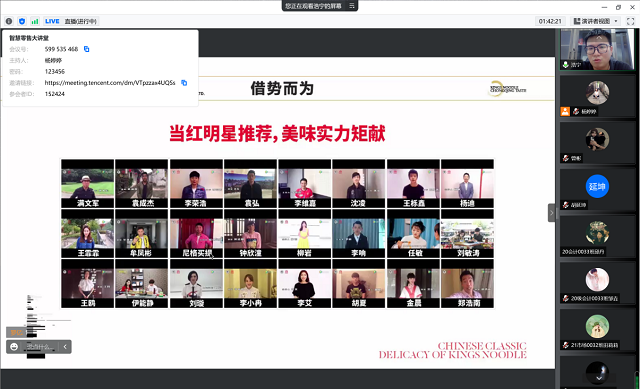Screen dimensions: 640x389
Task: Click the 杨迪 video thumbnail
Action: pos(467,184)
